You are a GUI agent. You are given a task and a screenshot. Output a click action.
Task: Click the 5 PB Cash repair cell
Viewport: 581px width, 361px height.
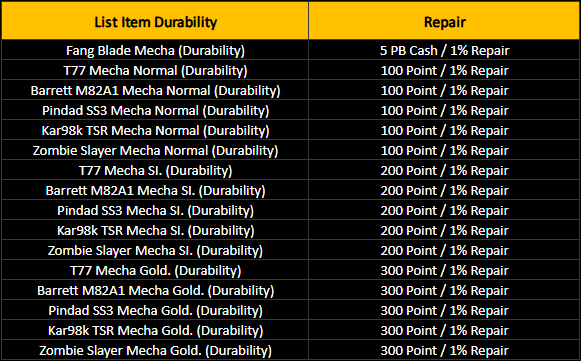[445, 50]
